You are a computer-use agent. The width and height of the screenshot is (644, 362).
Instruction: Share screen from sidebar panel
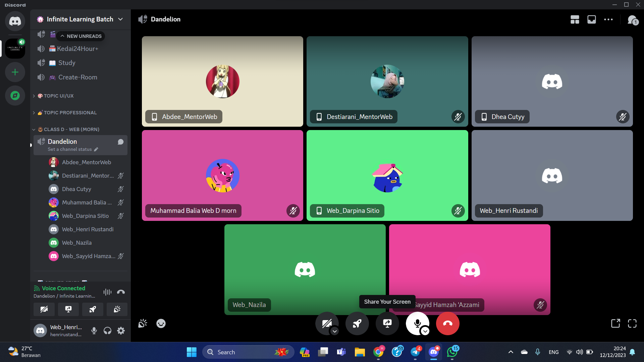click(68, 309)
